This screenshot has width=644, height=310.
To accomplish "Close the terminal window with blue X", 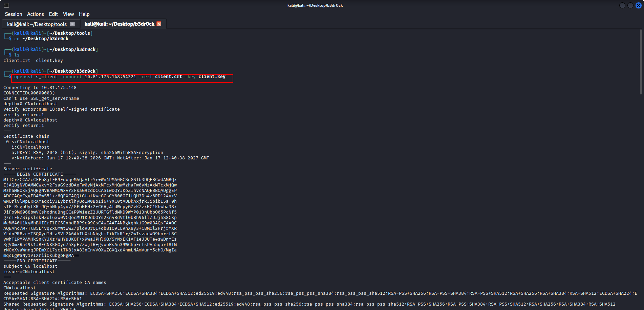I will coord(638,5).
